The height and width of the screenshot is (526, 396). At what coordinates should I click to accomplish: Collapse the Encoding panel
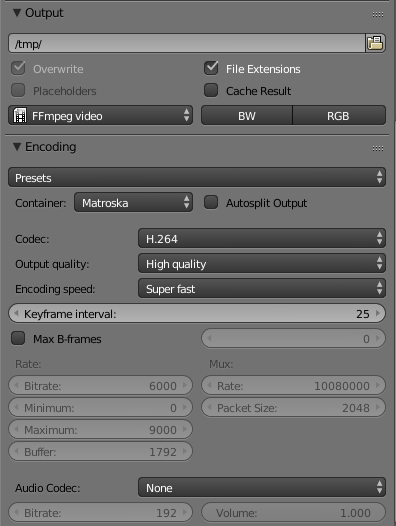pos(17,147)
